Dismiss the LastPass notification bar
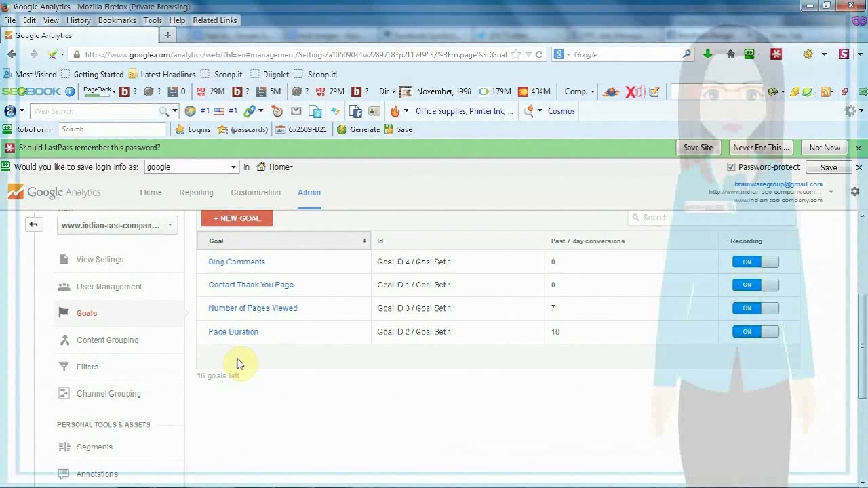Screen dimensions: 868x488 (x=858, y=147)
